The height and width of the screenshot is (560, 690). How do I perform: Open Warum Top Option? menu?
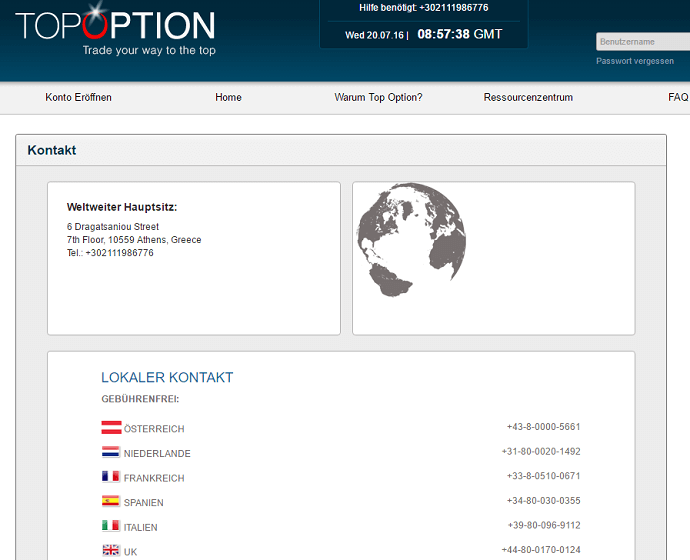click(x=378, y=97)
